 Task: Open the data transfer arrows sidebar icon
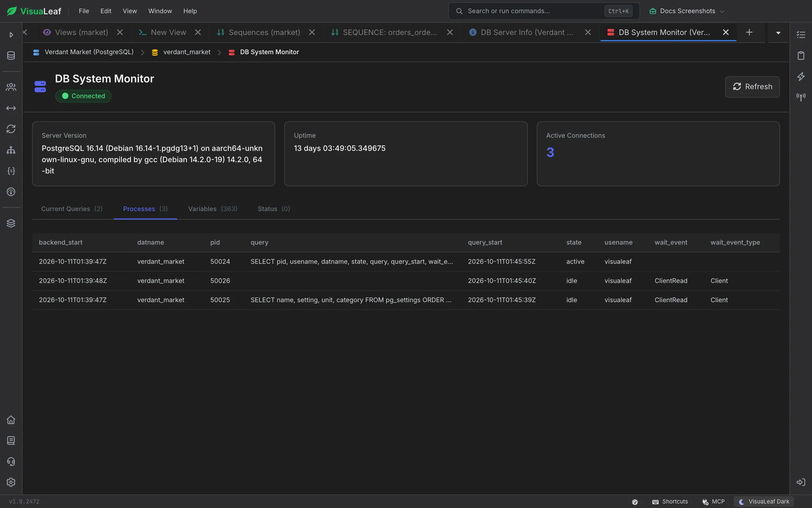pos(11,108)
